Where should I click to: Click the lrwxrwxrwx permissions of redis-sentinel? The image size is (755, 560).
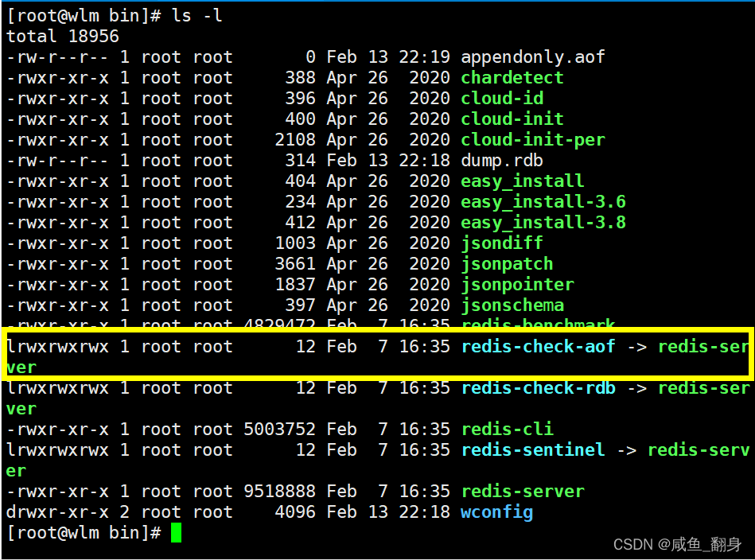(x=58, y=450)
